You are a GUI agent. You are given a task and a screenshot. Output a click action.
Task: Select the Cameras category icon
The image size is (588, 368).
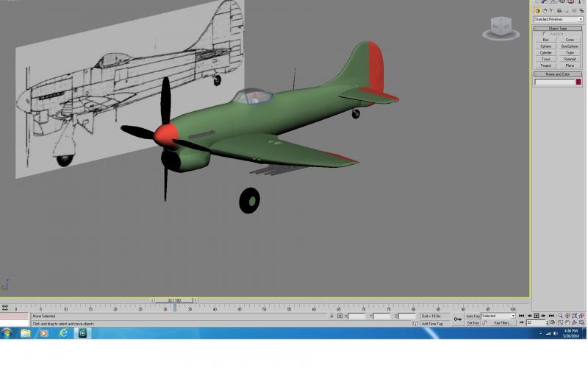[x=559, y=11]
